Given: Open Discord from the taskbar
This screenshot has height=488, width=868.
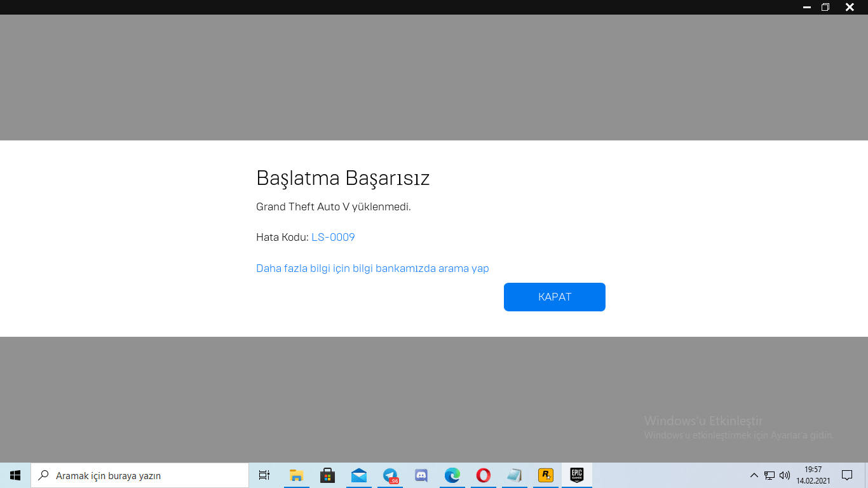Looking at the screenshot, I should [x=421, y=475].
